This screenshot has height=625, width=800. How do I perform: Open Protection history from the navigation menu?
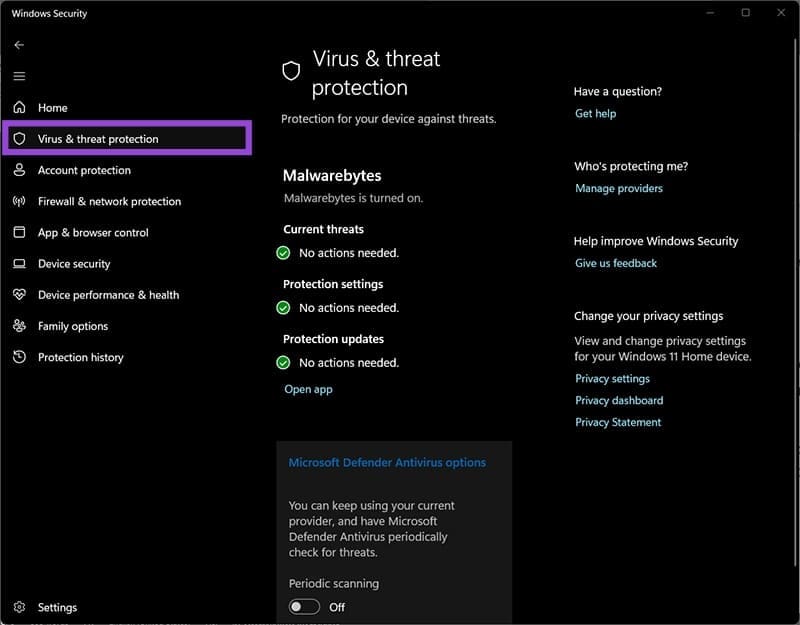(x=81, y=357)
